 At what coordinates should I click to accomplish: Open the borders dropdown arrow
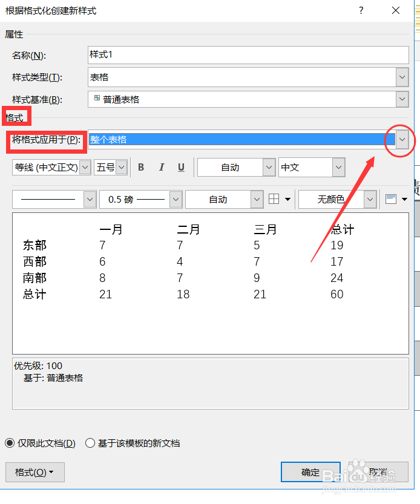(x=288, y=199)
